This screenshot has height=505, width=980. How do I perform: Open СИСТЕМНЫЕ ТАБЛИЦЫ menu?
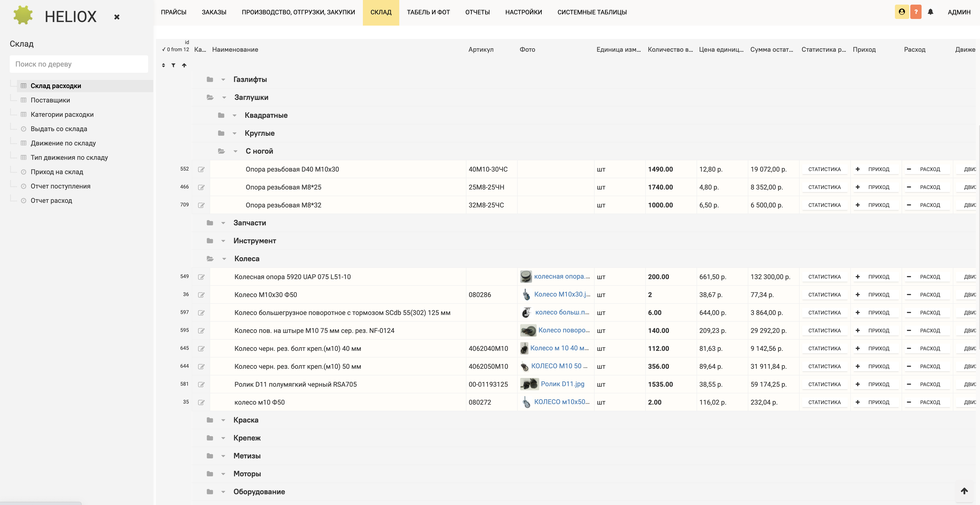tap(592, 12)
